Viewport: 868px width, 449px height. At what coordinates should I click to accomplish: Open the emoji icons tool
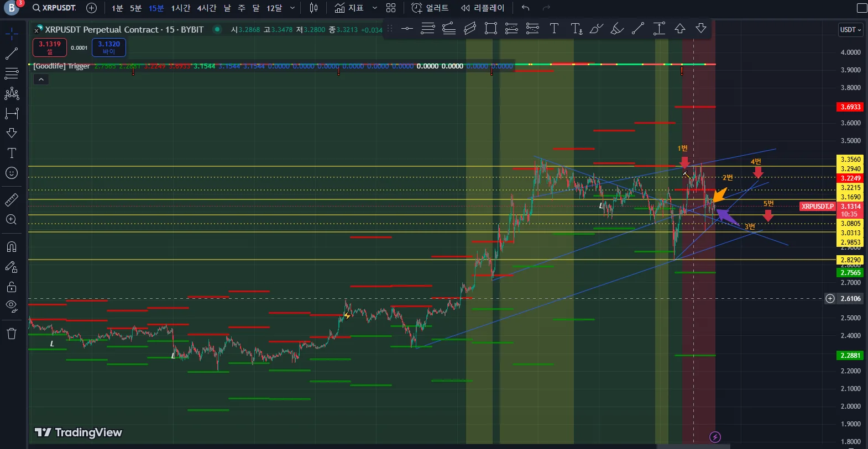click(12, 173)
